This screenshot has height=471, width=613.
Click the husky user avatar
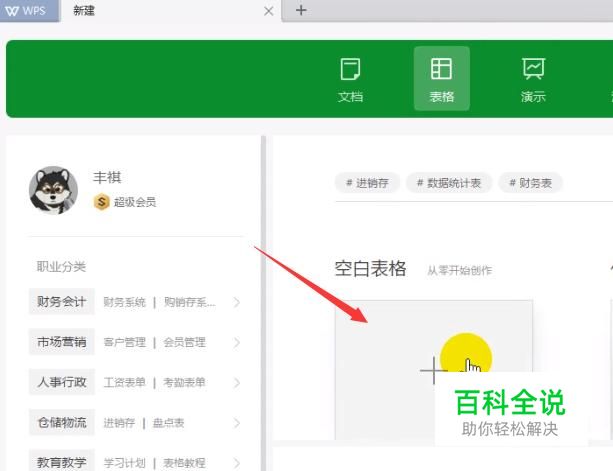(53, 190)
